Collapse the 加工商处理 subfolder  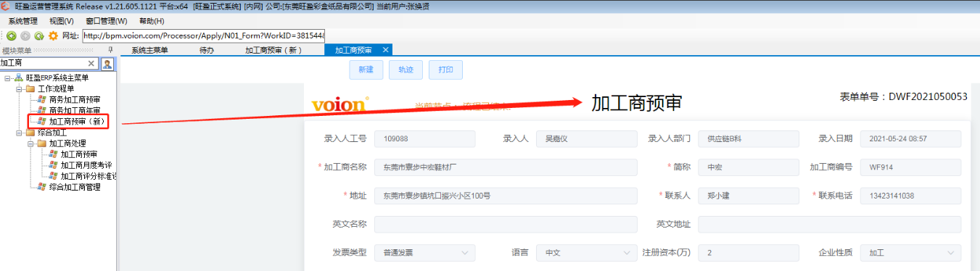click(30, 143)
